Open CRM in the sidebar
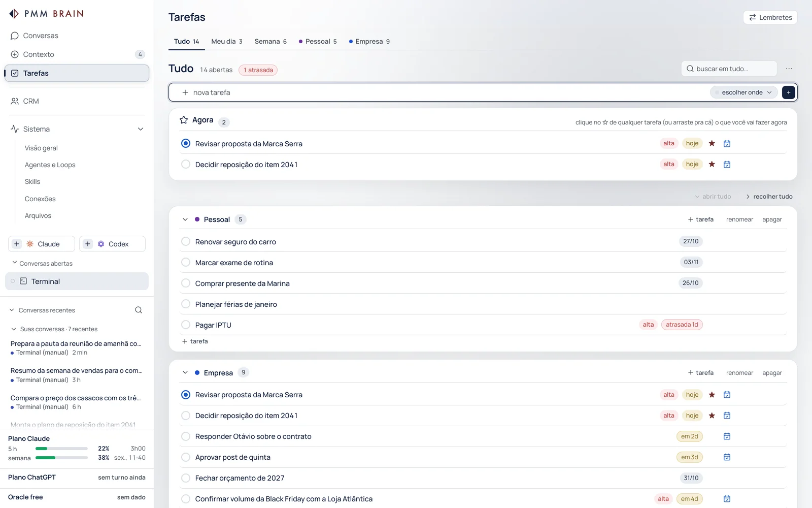The image size is (812, 508). (77, 101)
